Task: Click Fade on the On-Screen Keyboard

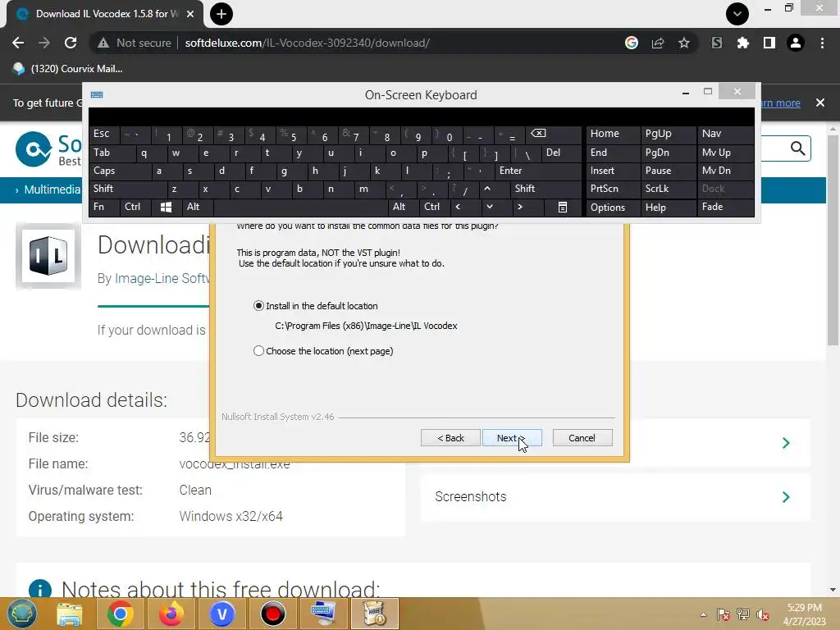Action: 725,208
